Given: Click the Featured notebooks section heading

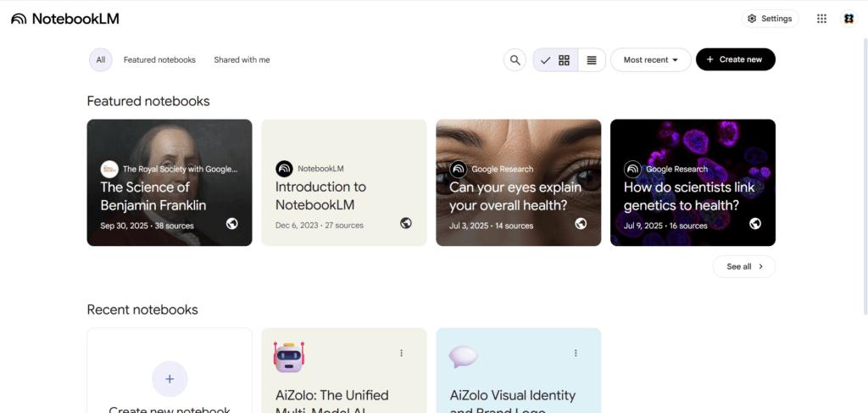Looking at the screenshot, I should pos(148,101).
